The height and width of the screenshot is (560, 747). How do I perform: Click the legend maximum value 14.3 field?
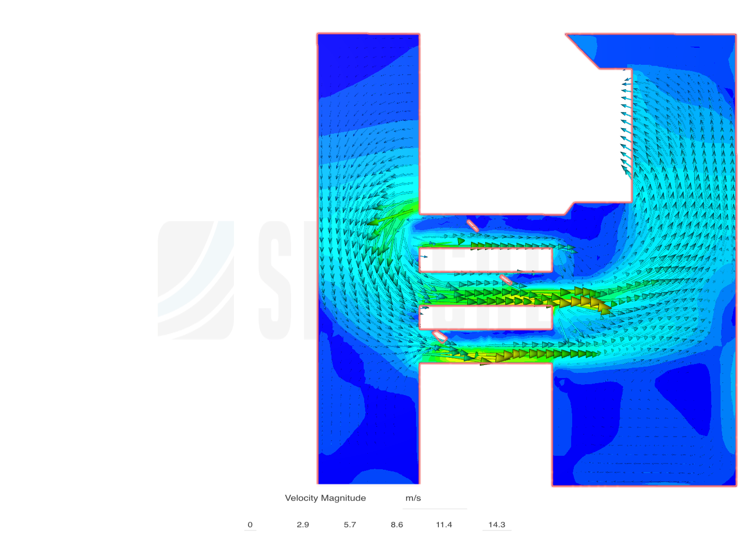pos(496,525)
